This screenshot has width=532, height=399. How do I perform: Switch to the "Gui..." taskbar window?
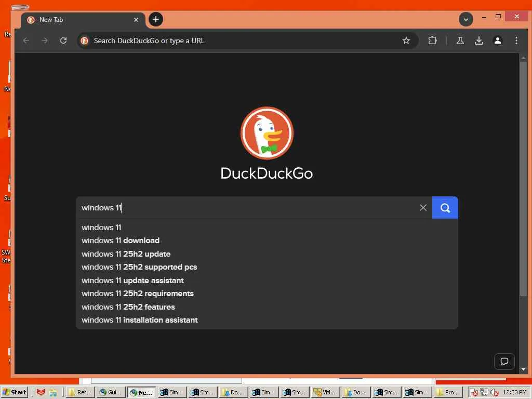coord(110,392)
